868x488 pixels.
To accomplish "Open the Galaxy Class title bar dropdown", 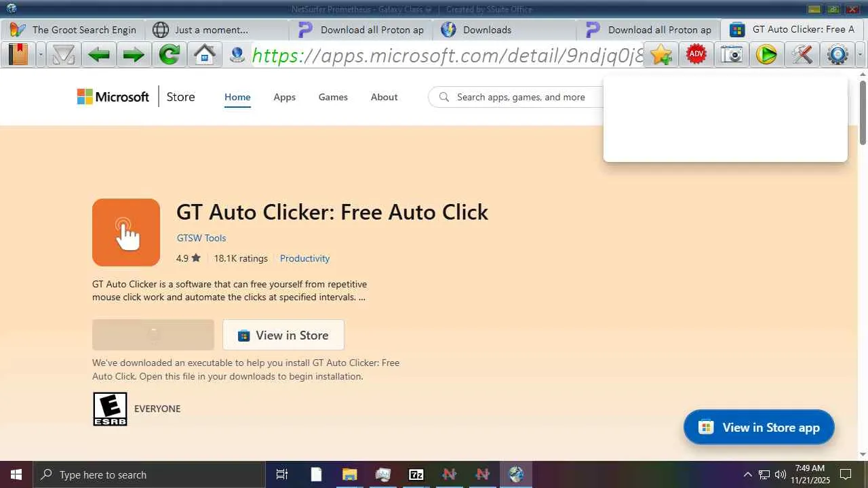I will [x=429, y=9].
